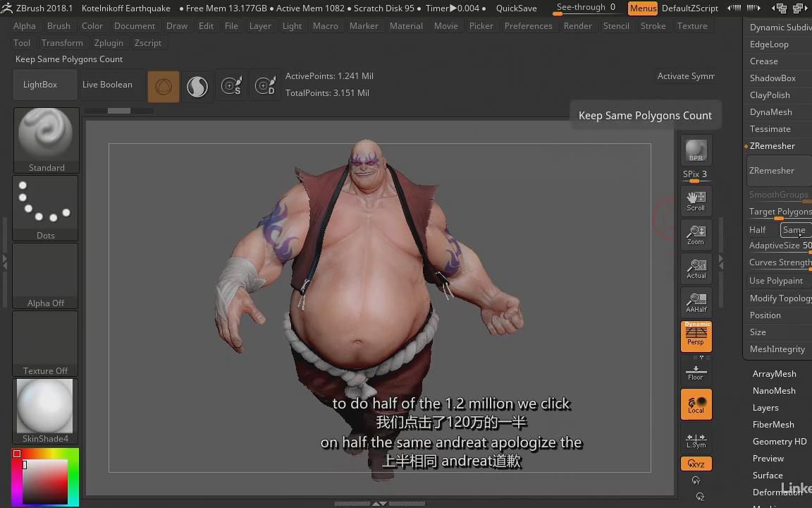Select the Standard brush thumbnail

pyautogui.click(x=46, y=134)
